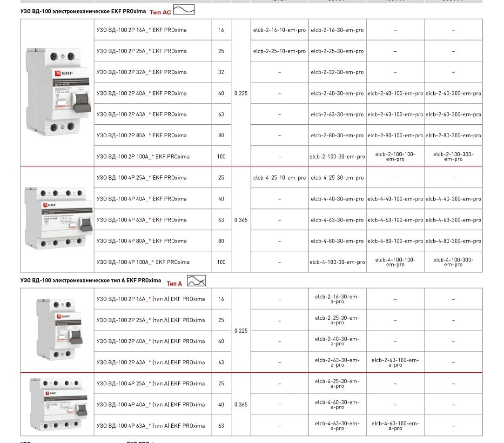Click the red 'Тип АС' label

[160, 12]
